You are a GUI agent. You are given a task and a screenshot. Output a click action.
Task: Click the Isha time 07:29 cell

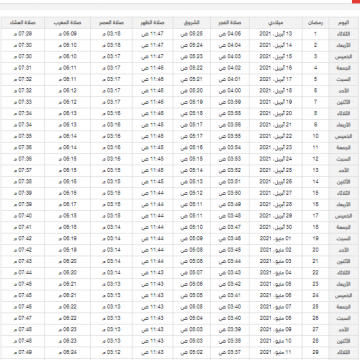click(x=23, y=34)
